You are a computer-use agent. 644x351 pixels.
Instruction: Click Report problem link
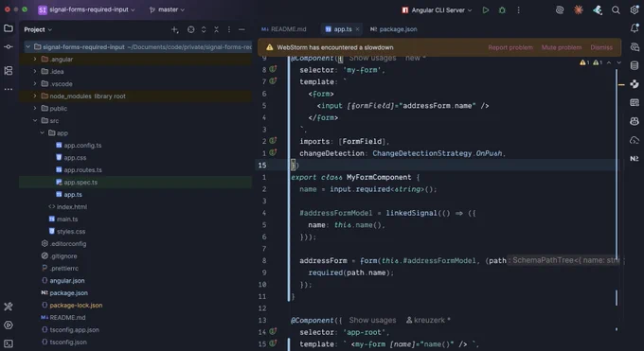[x=510, y=47]
